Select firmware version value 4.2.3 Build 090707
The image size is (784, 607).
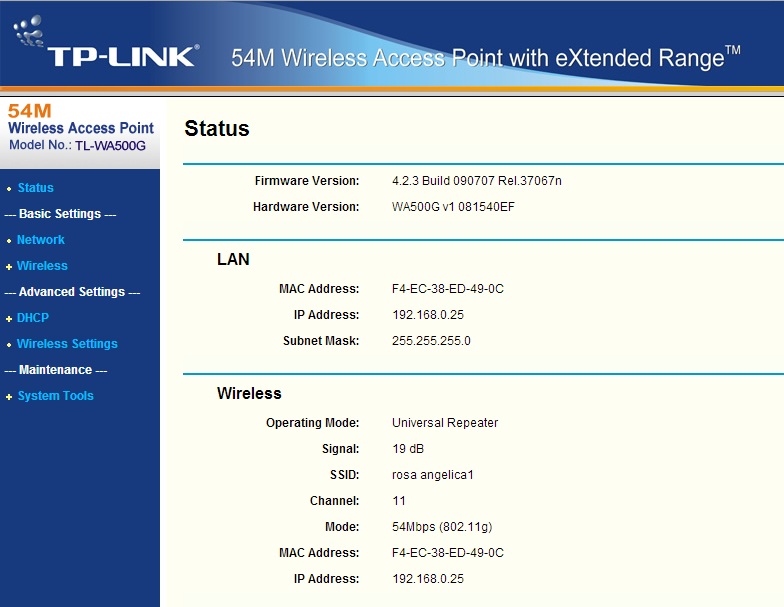point(476,181)
